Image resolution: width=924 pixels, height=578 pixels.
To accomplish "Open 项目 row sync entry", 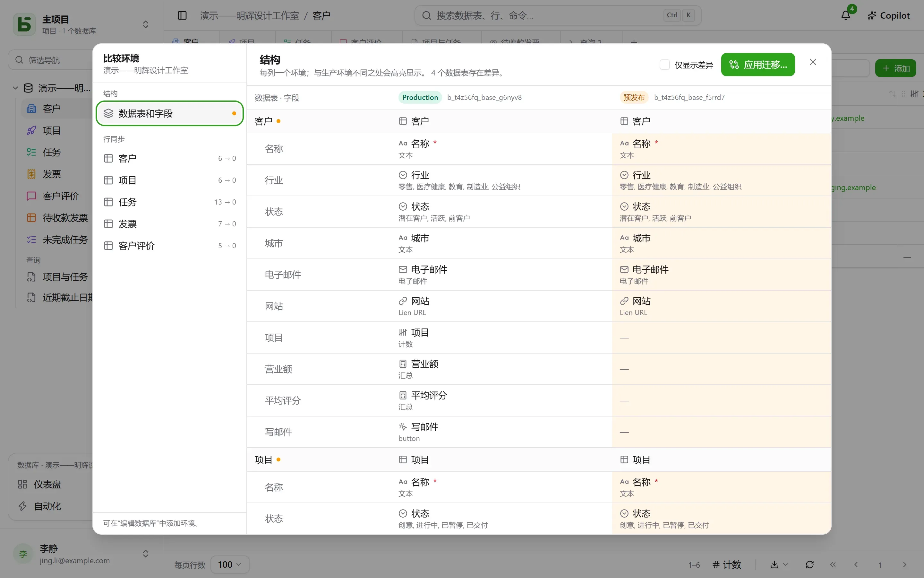I will point(169,180).
